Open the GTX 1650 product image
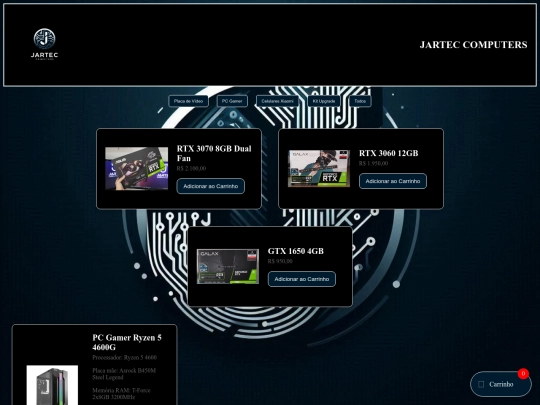 228,267
